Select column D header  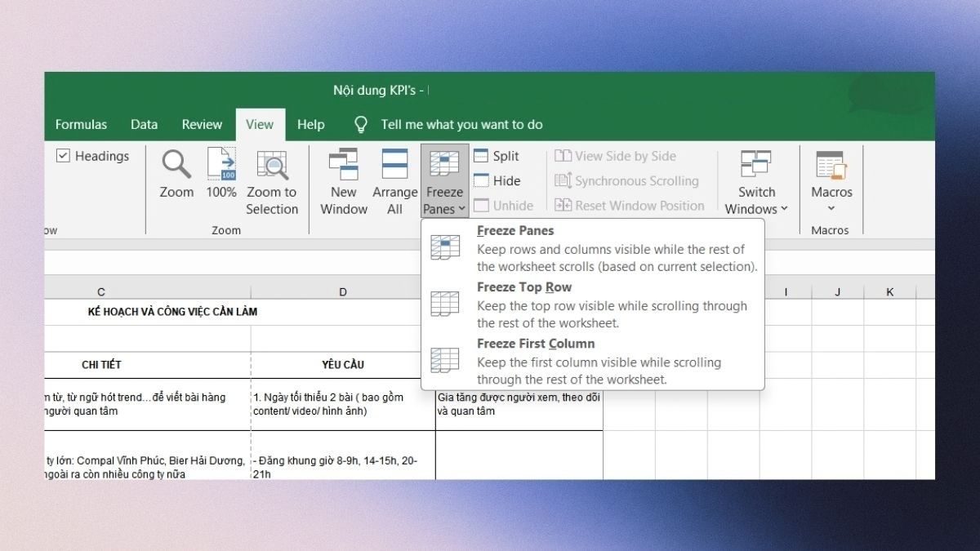(x=343, y=291)
